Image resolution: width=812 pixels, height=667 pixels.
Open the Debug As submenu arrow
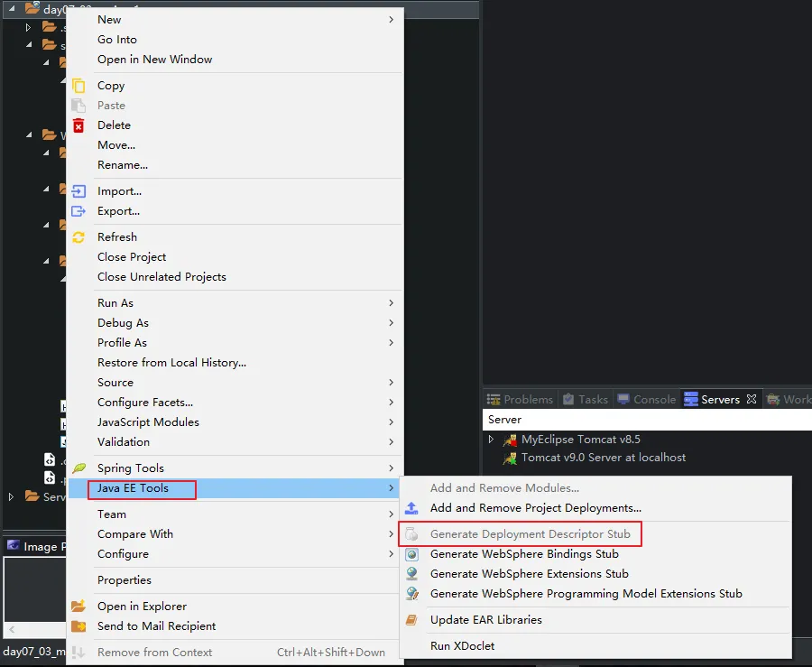[391, 322]
